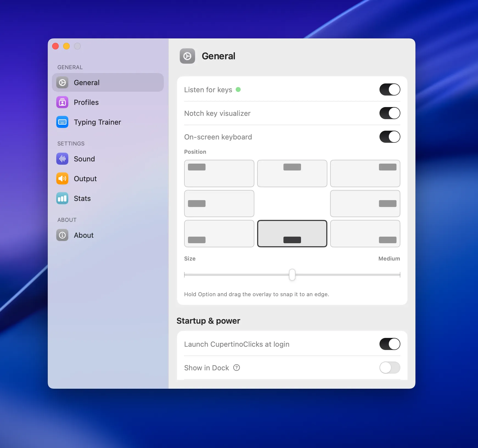Select the bottom-center overlay position
Screen dimensions: 478x448
[292, 234]
